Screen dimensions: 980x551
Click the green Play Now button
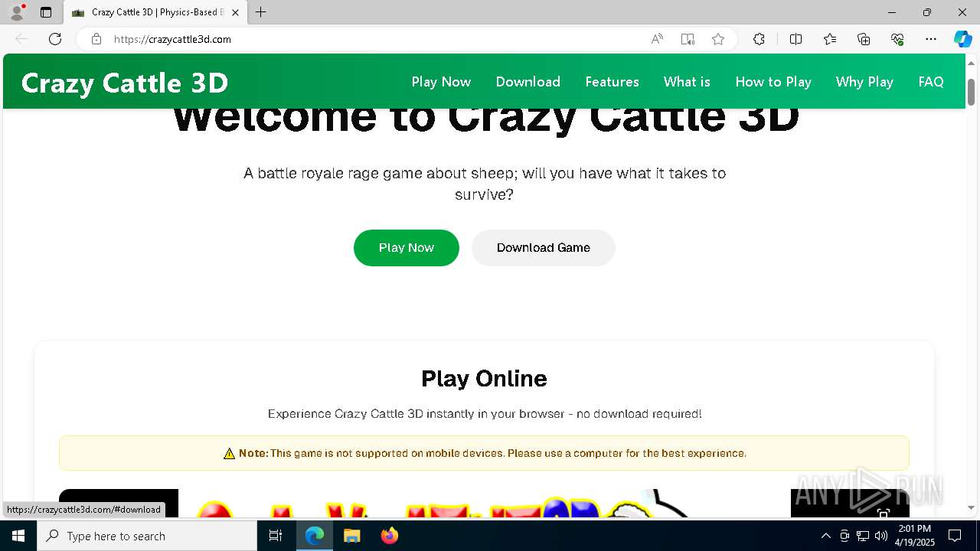tap(407, 248)
